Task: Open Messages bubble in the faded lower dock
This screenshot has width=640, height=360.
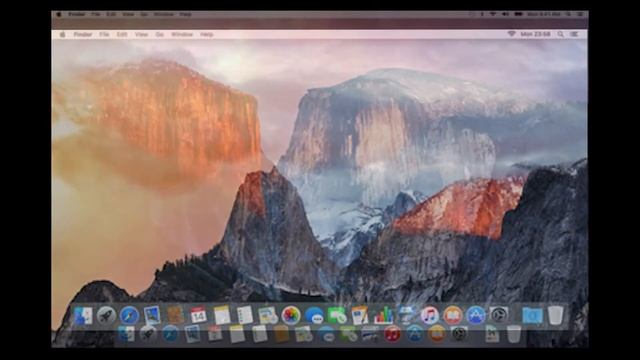Action: pos(327,334)
